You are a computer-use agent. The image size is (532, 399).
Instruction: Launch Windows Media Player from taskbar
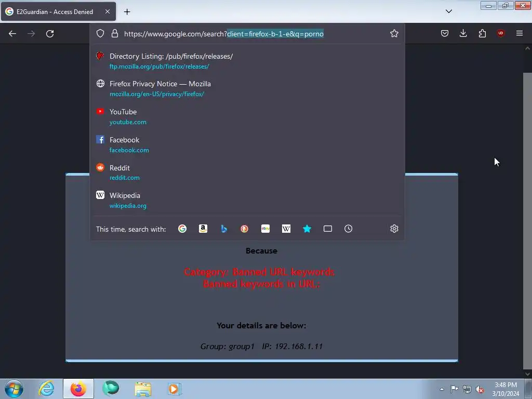coord(175,389)
